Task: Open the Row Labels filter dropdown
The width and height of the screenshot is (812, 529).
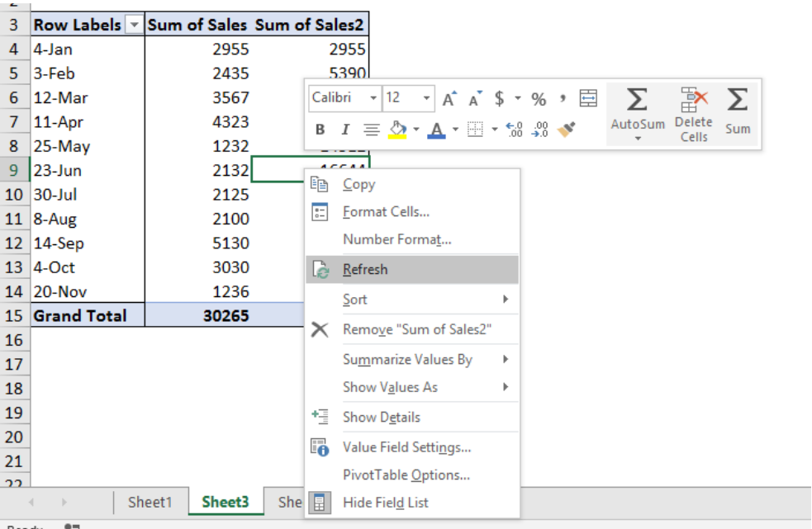Action: [x=134, y=25]
